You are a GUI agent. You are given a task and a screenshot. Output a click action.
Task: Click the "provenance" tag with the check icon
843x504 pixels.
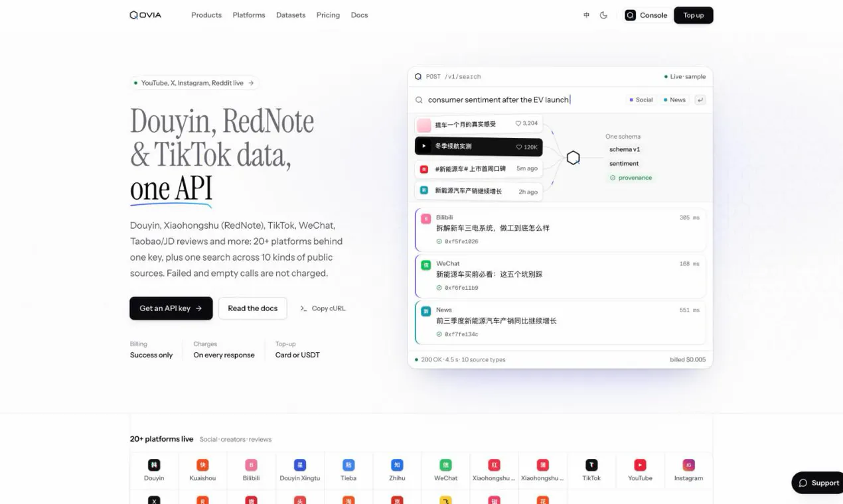pyautogui.click(x=631, y=178)
